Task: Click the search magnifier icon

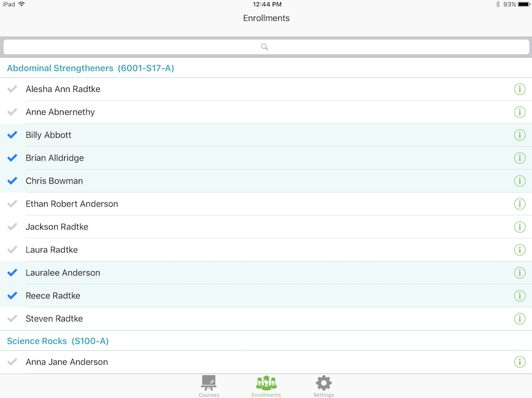Action: coord(264,47)
